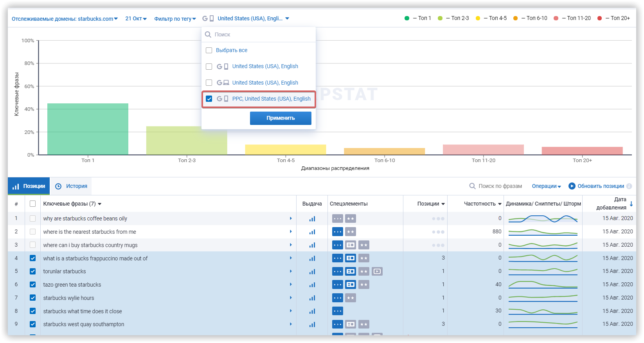This screenshot has width=644, height=343.
Task: Check the mobile United States (USA), English option
Action: 209,67
